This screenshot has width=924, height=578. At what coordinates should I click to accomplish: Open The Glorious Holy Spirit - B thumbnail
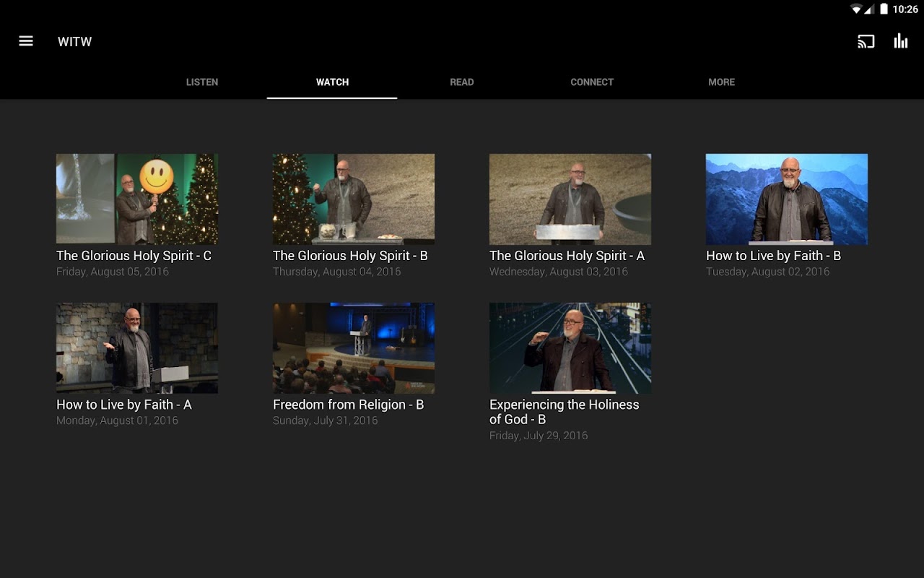point(354,199)
